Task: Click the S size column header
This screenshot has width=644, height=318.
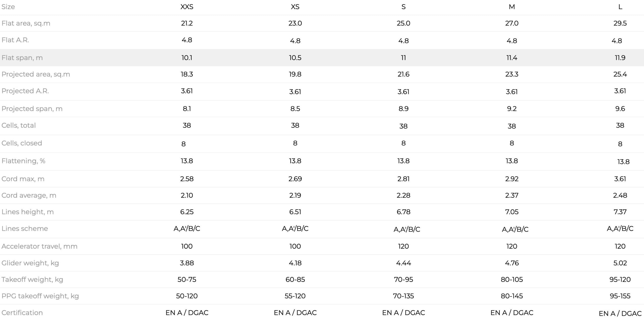Action: (x=404, y=7)
